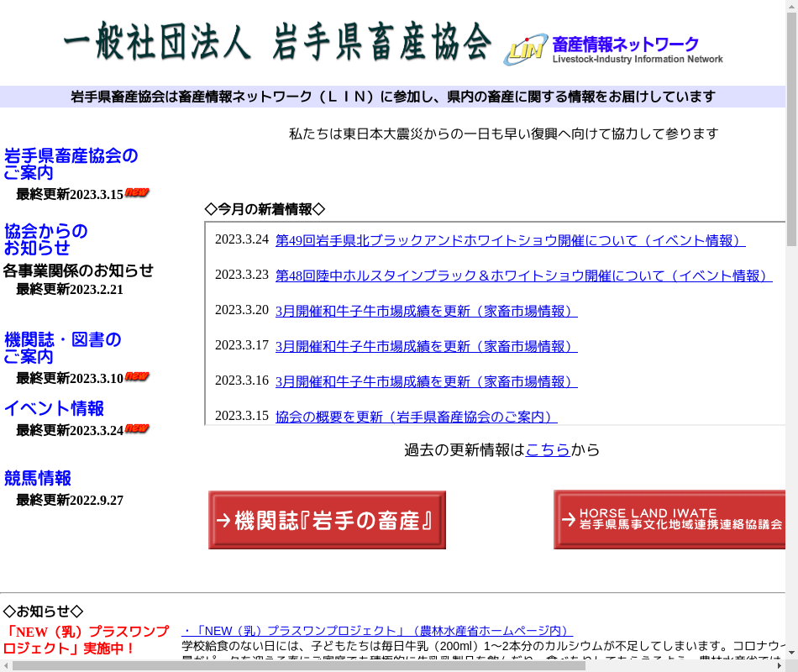This screenshot has height=672, width=798.
Task: Click the LIN participation banner text
Action: [393, 97]
